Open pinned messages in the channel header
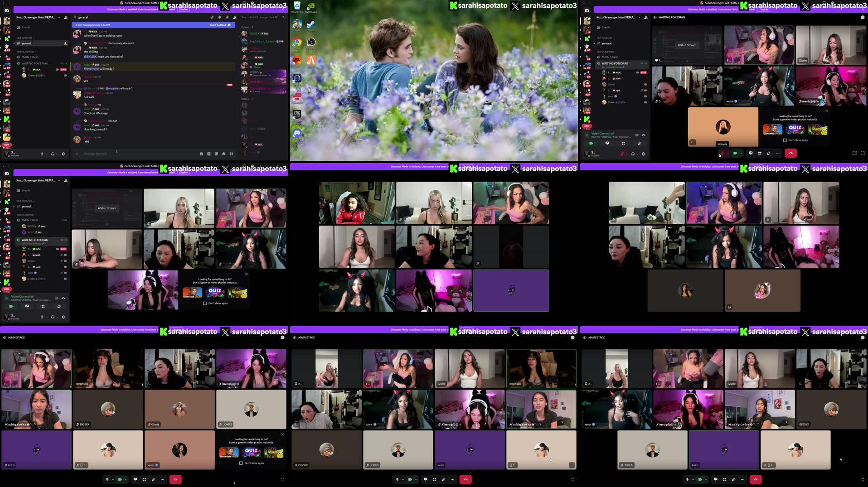The image size is (868, 487). point(227,17)
